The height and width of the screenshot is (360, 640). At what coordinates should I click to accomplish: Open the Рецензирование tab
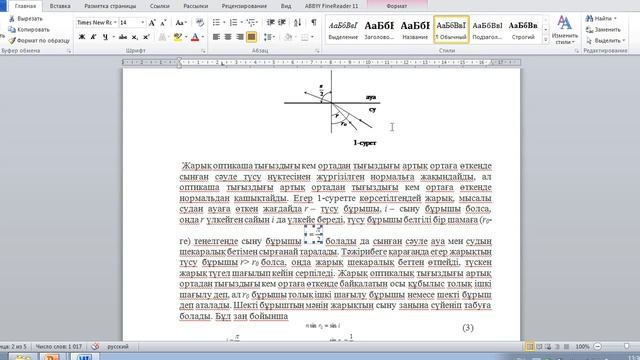coord(244,6)
